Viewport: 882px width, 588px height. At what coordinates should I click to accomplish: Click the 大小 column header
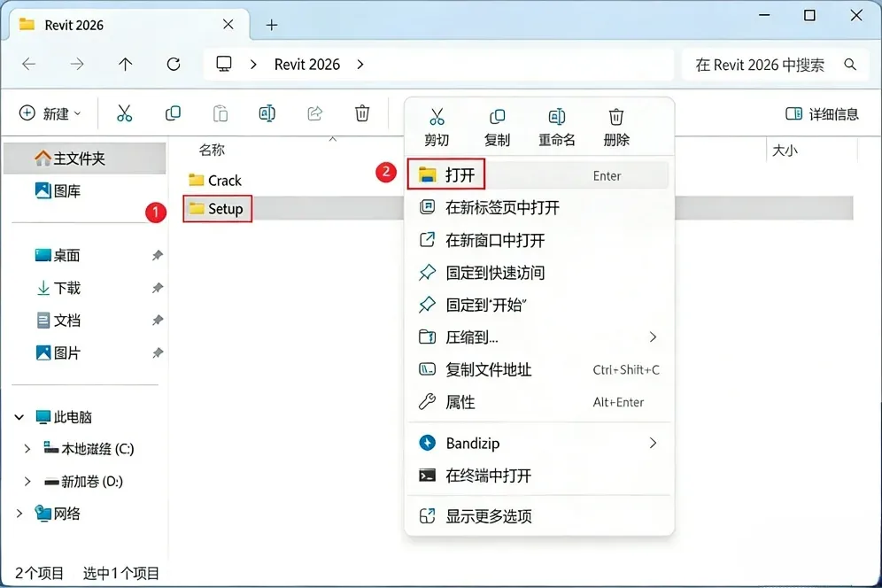[x=785, y=151]
